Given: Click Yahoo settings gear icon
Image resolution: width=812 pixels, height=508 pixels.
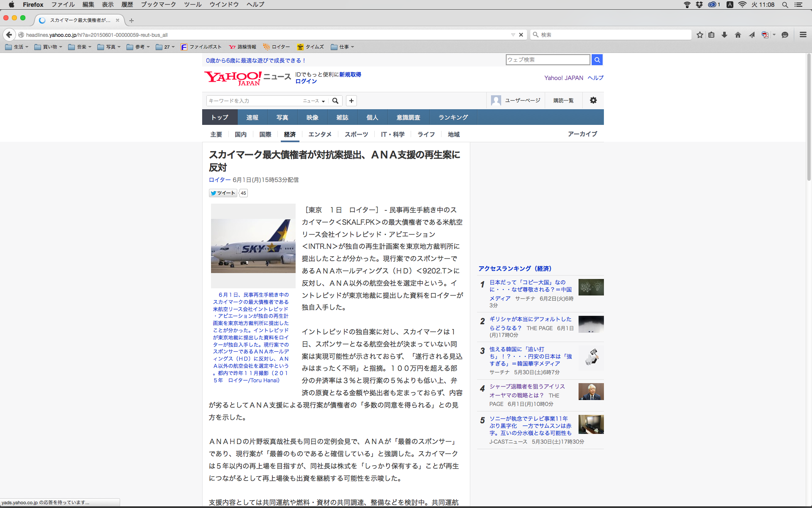Looking at the screenshot, I should (x=593, y=100).
